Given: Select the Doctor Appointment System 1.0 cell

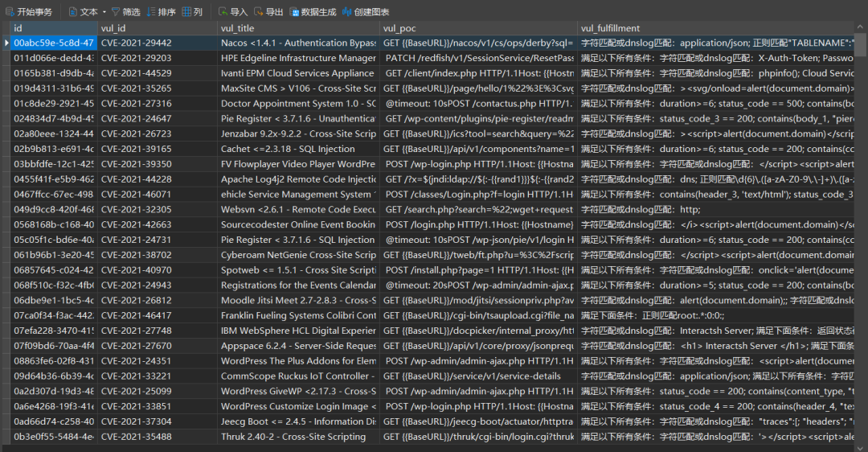Looking at the screenshot, I should tap(298, 104).
